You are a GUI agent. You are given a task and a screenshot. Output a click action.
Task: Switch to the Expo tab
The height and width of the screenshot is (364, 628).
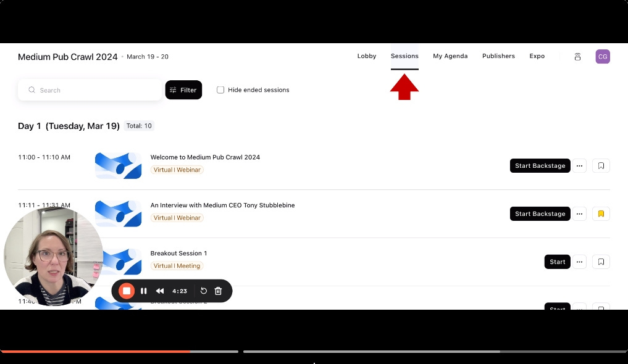pyautogui.click(x=537, y=56)
